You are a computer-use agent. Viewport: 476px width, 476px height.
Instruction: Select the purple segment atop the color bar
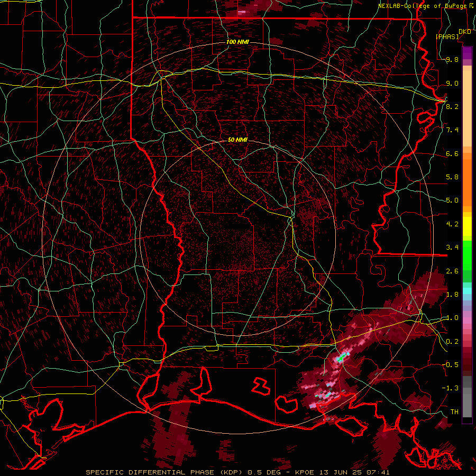(467, 53)
